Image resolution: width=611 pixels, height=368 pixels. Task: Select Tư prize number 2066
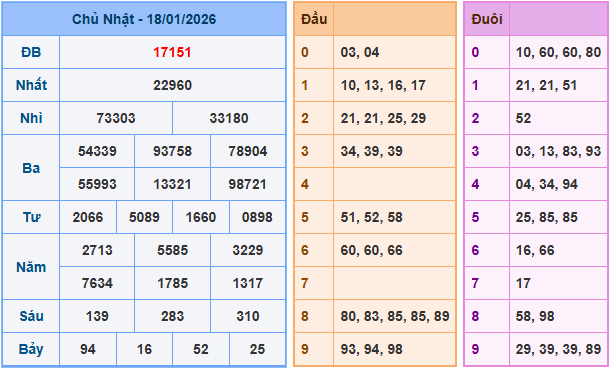pos(88,217)
